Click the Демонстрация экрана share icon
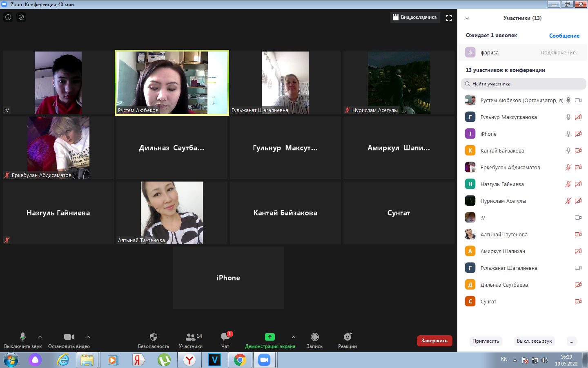The image size is (588, 368). point(270,337)
